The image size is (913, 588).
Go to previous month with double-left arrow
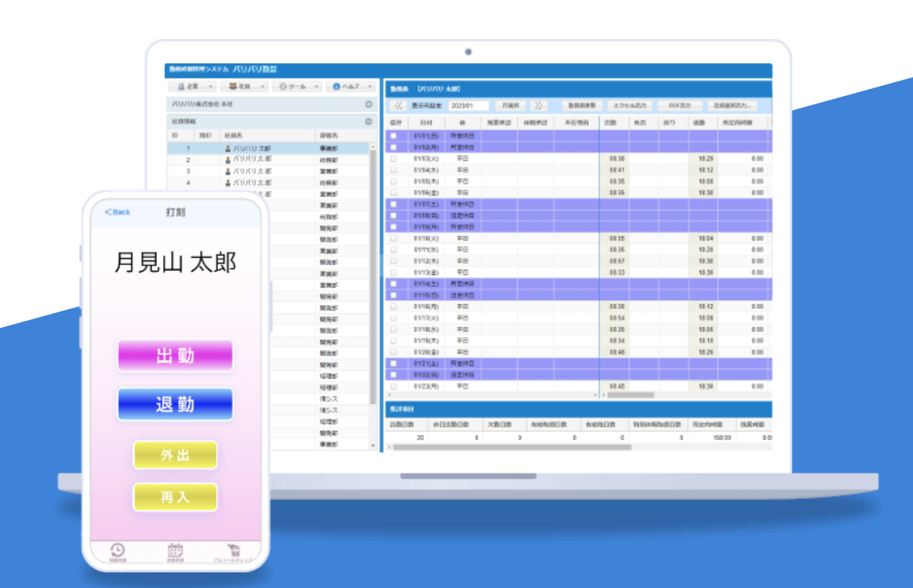[398, 105]
